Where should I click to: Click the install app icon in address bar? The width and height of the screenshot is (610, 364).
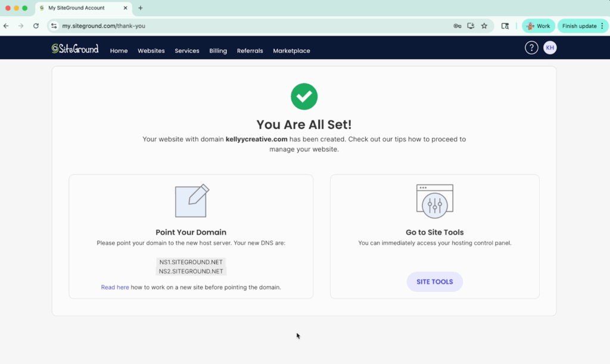(x=471, y=26)
